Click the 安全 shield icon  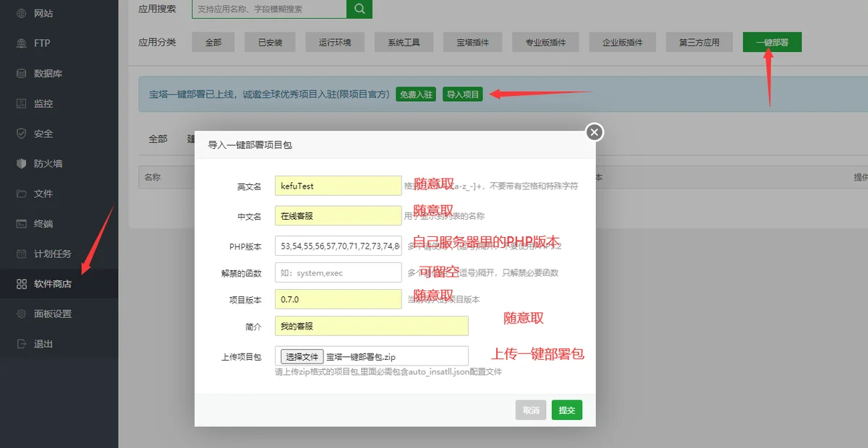[x=21, y=134]
